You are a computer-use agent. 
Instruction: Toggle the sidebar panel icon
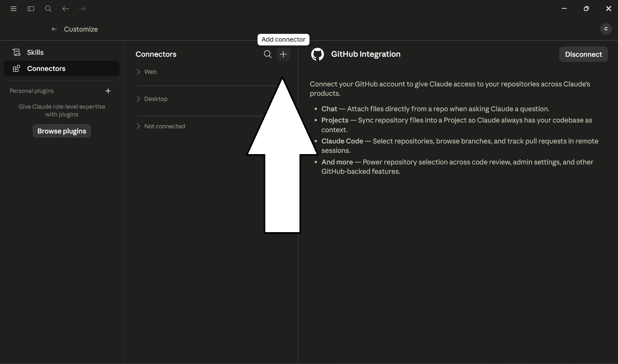(31, 9)
